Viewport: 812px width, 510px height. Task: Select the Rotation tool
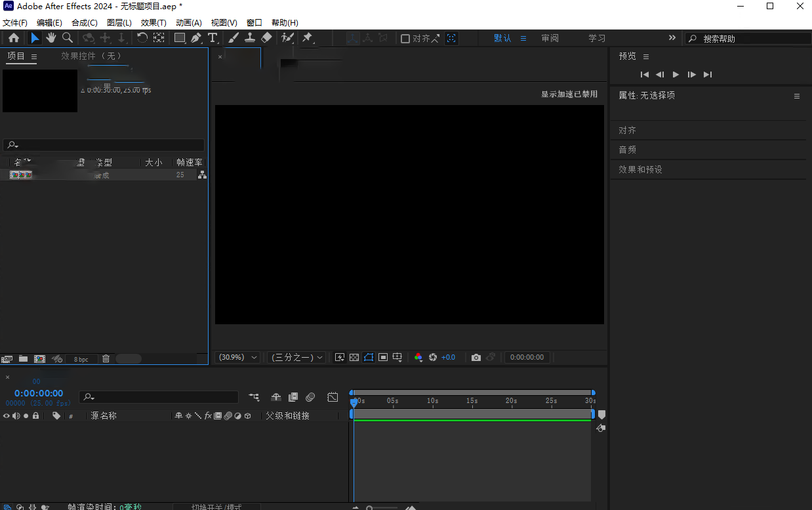[x=142, y=38]
